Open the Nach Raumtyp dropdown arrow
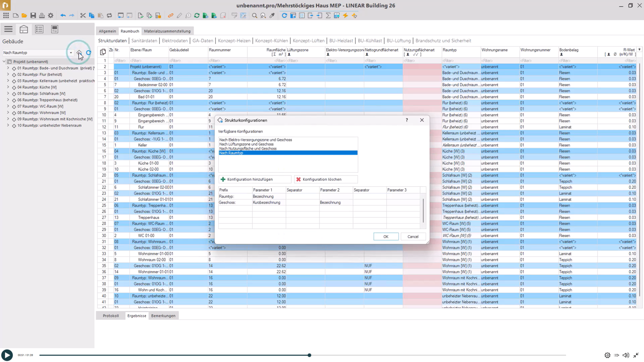This screenshot has height=362, width=644. pos(71,53)
